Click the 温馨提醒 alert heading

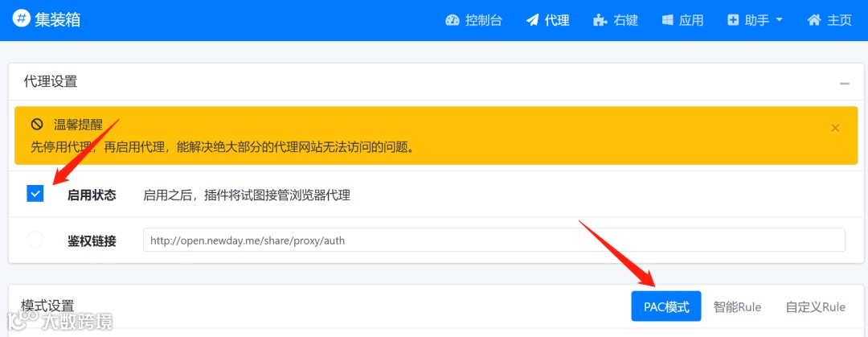tap(78, 125)
